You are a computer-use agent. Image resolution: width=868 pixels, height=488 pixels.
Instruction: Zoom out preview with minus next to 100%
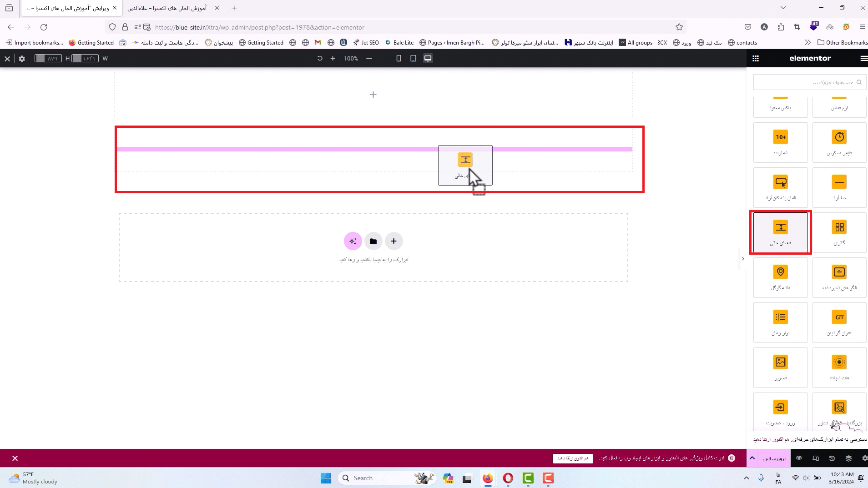pyautogui.click(x=369, y=58)
